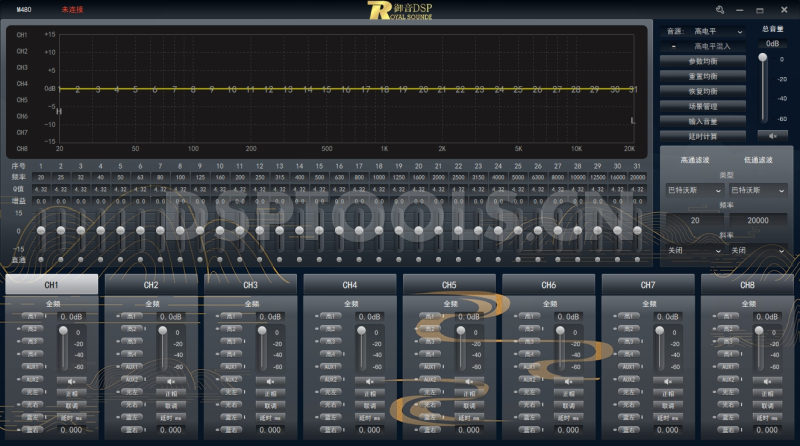Switch to the CH8 channel tab
Screen dimensions: 800x446
(748, 285)
